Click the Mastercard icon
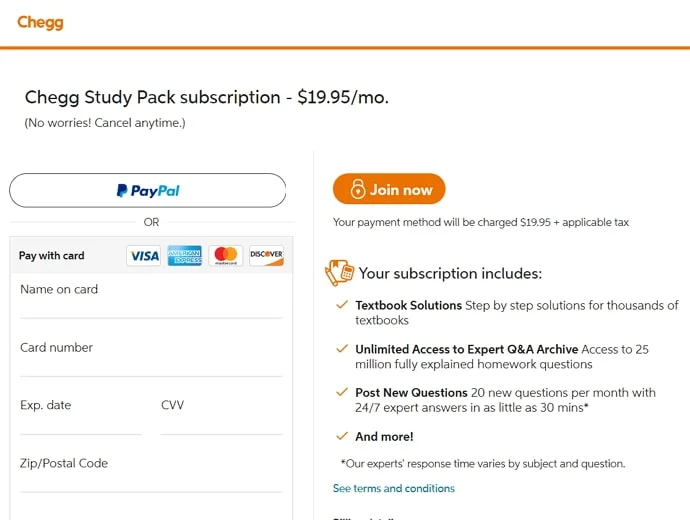This screenshot has height=520, width=690. [226, 256]
